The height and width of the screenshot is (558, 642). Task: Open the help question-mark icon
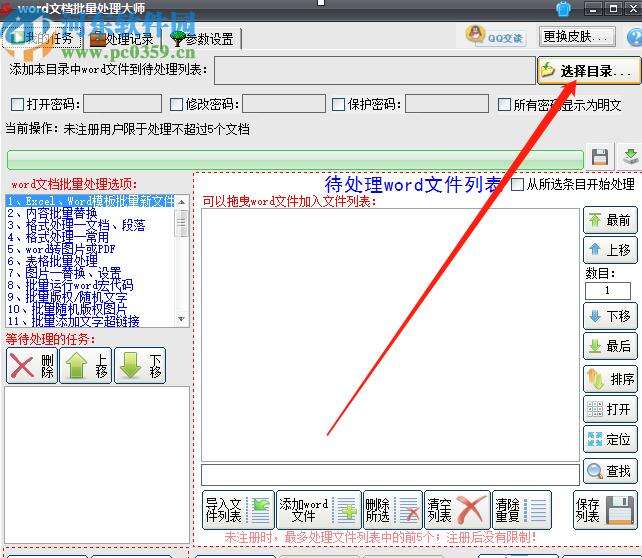click(x=635, y=37)
